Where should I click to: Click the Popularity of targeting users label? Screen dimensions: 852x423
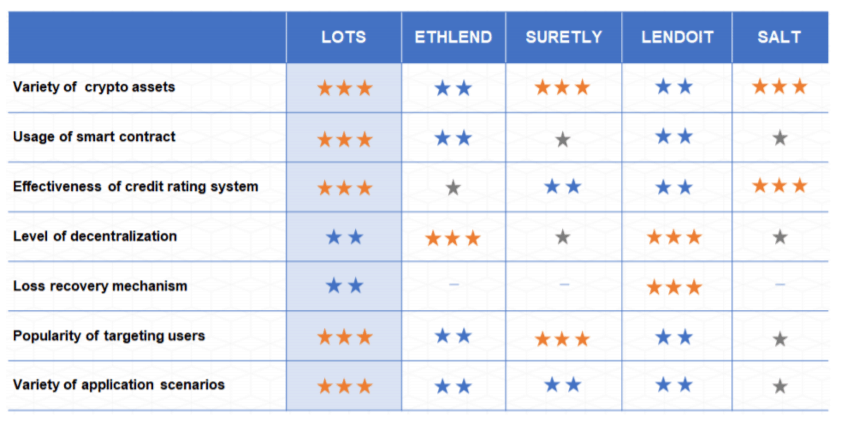click(108, 336)
